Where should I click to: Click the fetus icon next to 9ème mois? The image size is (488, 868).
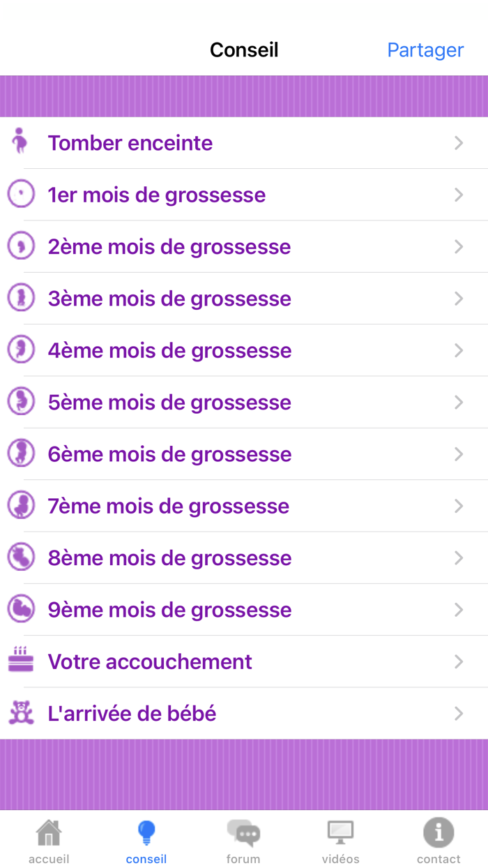pos(21,609)
